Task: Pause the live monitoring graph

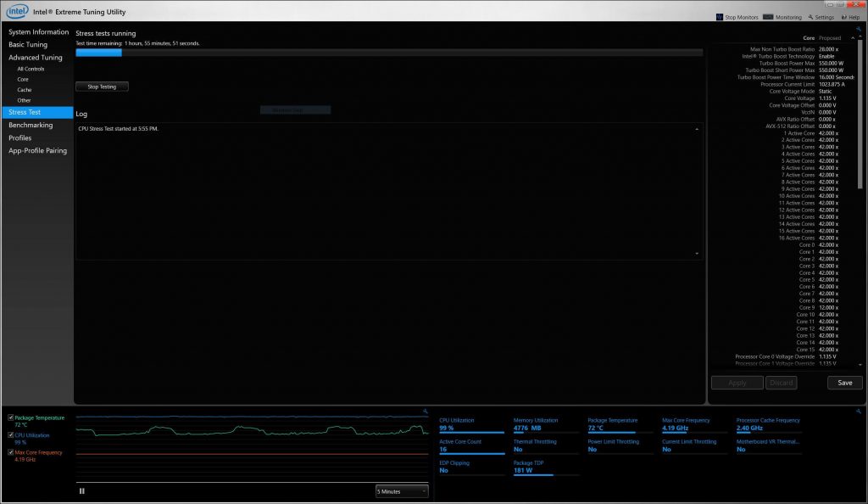Action: [82, 490]
